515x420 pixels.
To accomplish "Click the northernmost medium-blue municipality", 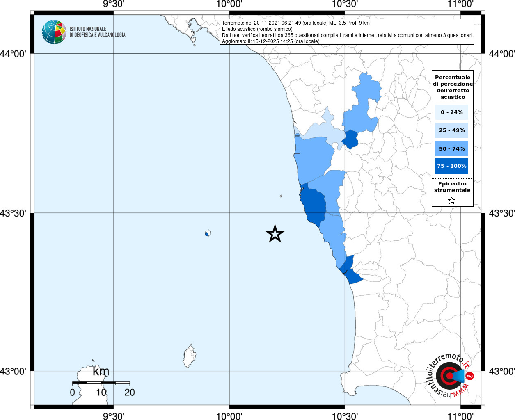I will pyautogui.click(x=366, y=88).
